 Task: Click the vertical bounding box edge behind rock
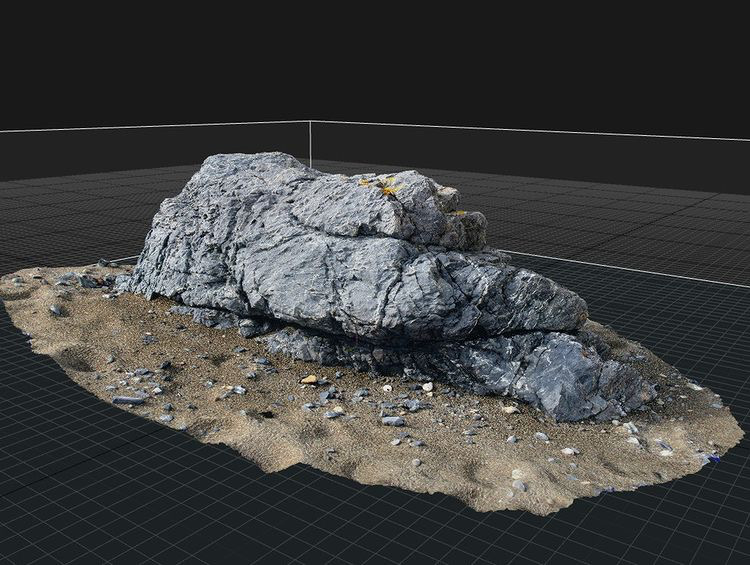310,140
